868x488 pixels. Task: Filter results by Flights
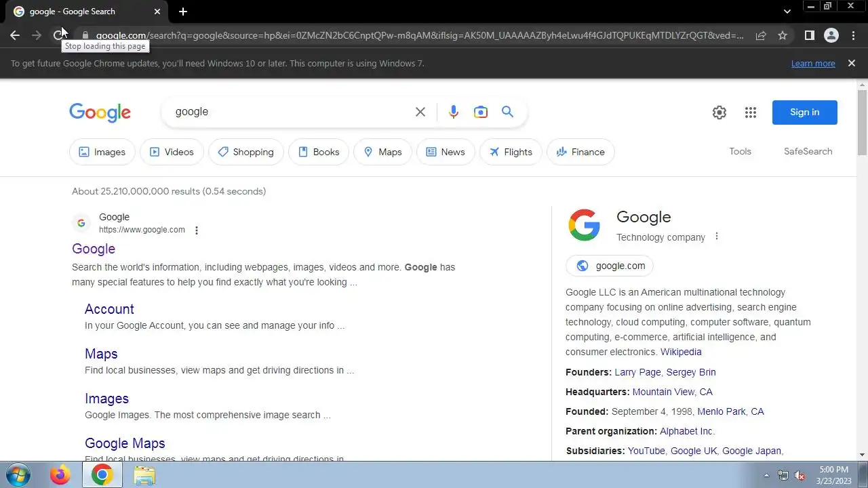point(511,152)
